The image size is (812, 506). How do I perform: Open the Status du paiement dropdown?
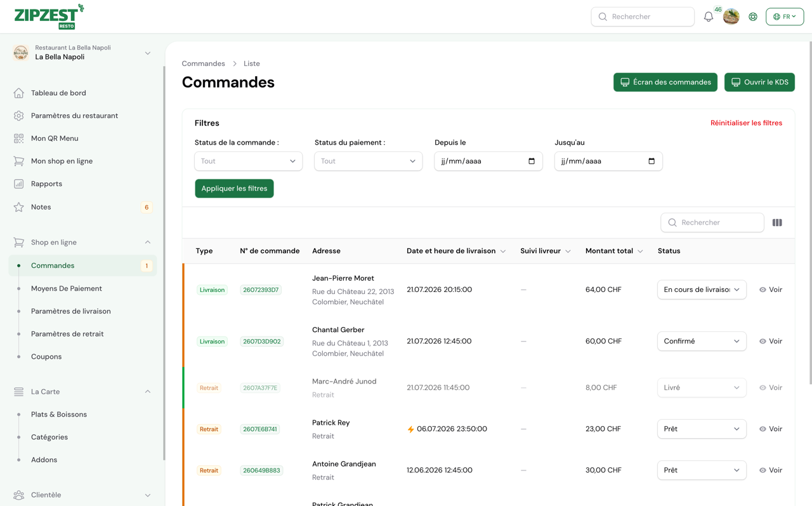[x=368, y=161]
